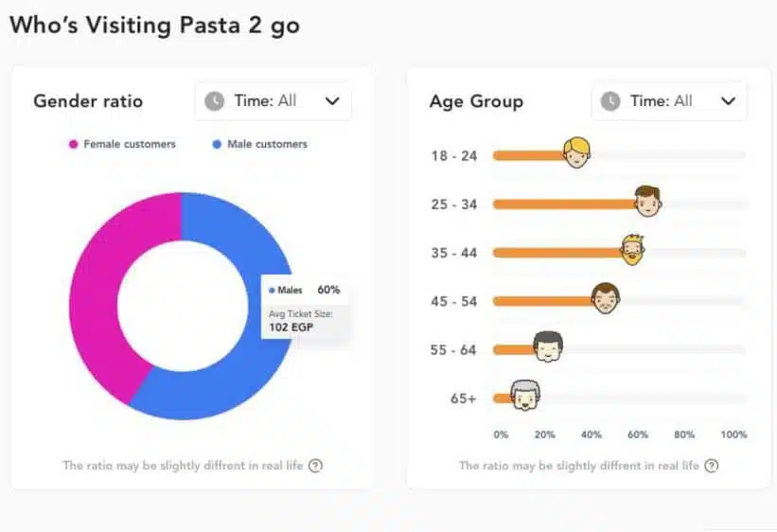
Task: Click the Males 60% tooltip box
Action: click(x=305, y=307)
